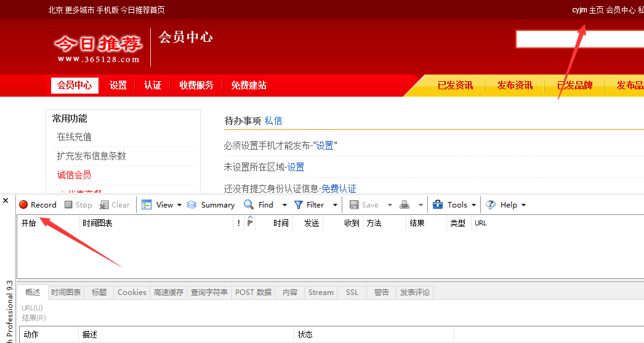
Task: Switch to the 标题 tab
Action: [x=99, y=292]
